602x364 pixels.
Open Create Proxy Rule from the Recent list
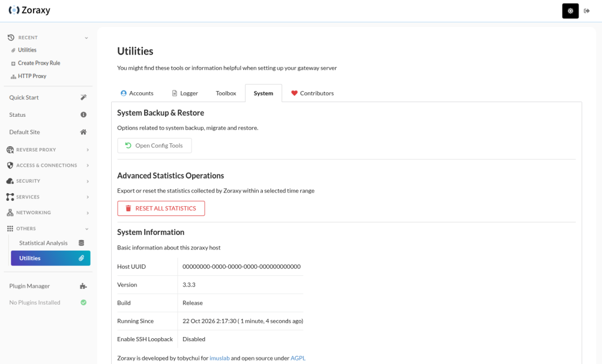click(x=39, y=63)
